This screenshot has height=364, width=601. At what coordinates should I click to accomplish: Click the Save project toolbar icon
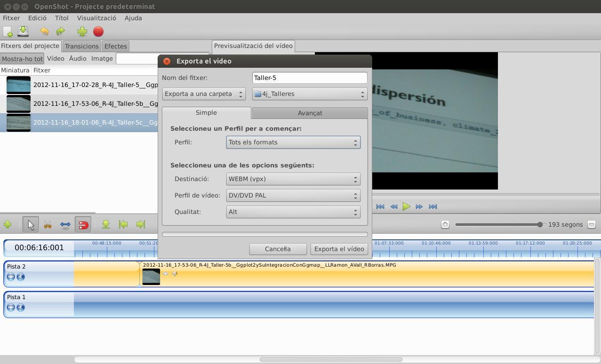tap(23, 32)
